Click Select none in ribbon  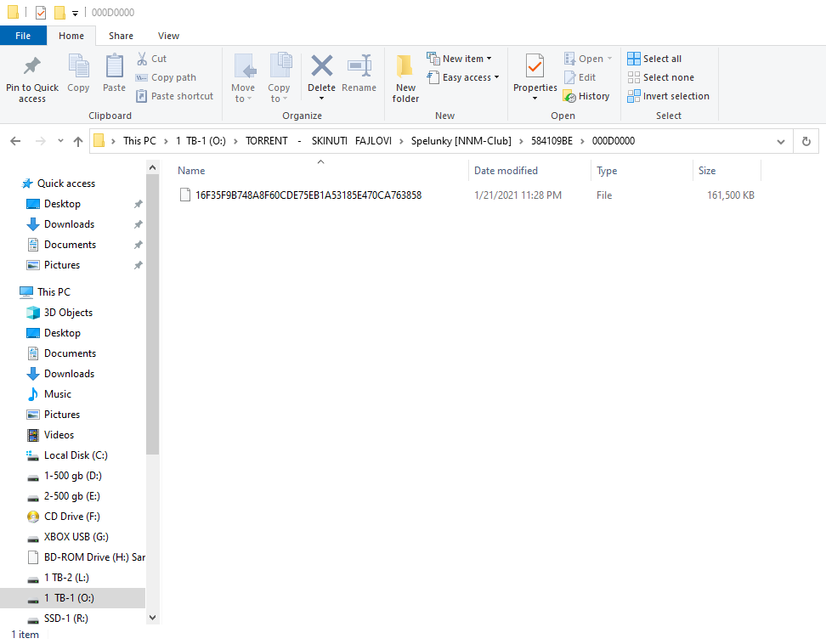tap(660, 77)
